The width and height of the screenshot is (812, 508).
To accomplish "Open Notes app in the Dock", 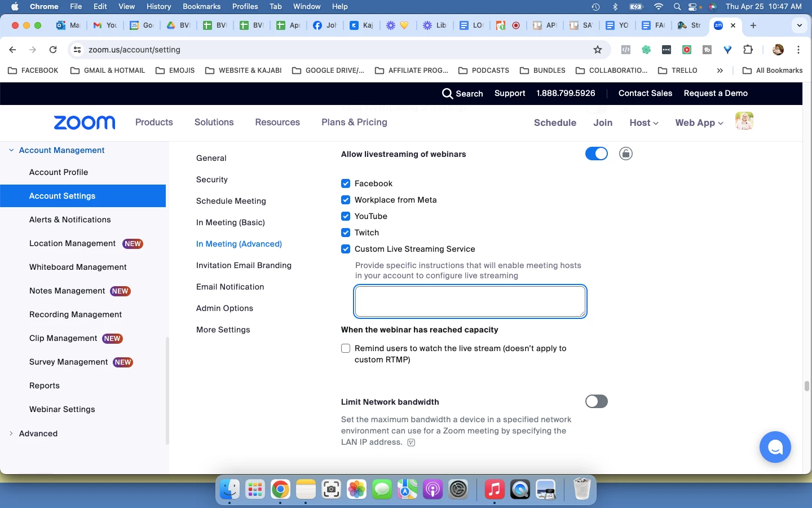I will 306,489.
